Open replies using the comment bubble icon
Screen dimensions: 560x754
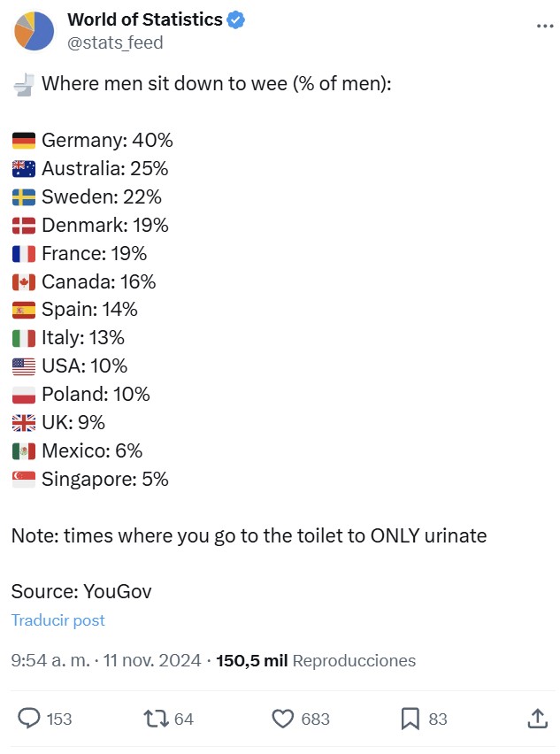click(27, 719)
